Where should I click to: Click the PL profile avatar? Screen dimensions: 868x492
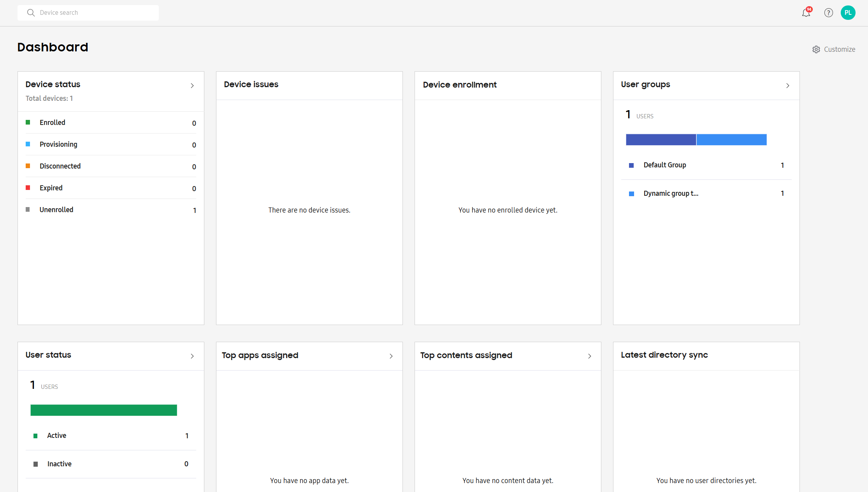pyautogui.click(x=848, y=12)
